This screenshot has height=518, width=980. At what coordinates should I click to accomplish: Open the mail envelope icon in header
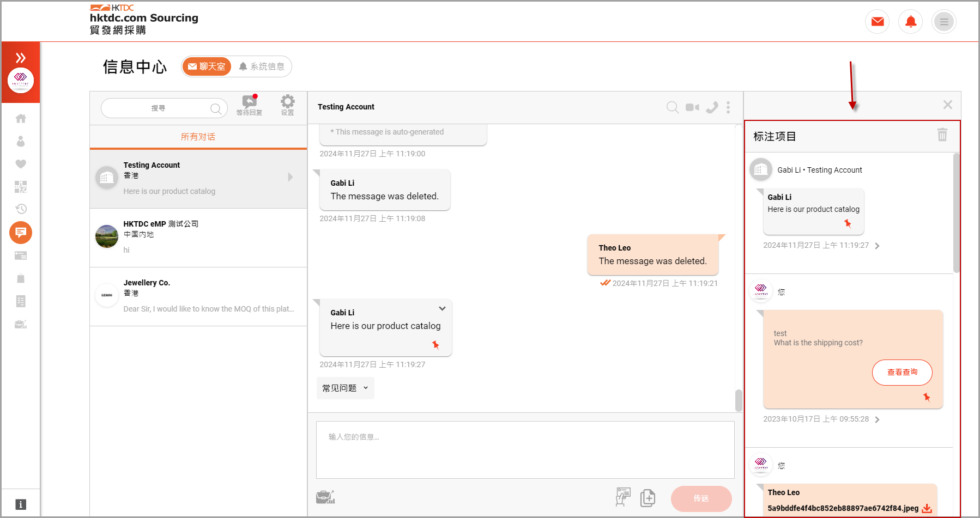coord(877,22)
